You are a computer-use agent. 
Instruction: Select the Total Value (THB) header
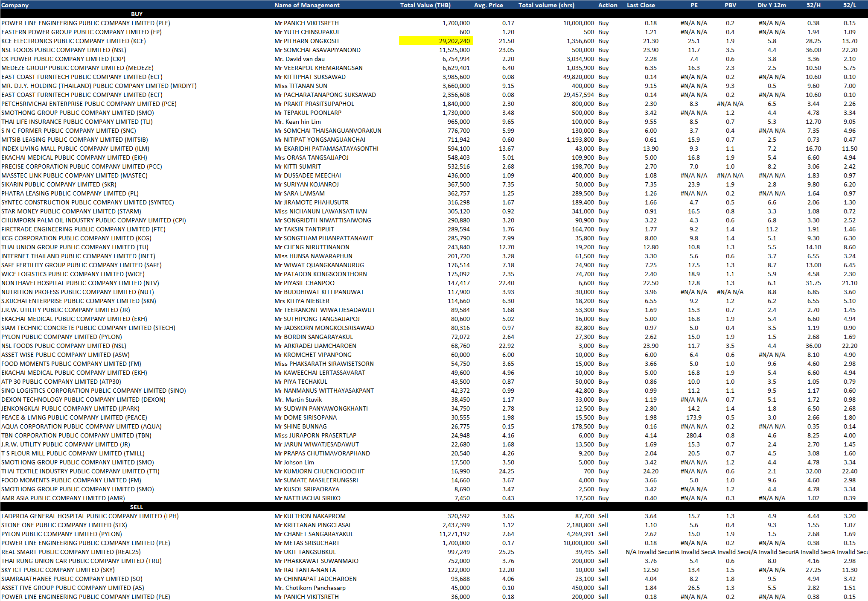[425, 5]
